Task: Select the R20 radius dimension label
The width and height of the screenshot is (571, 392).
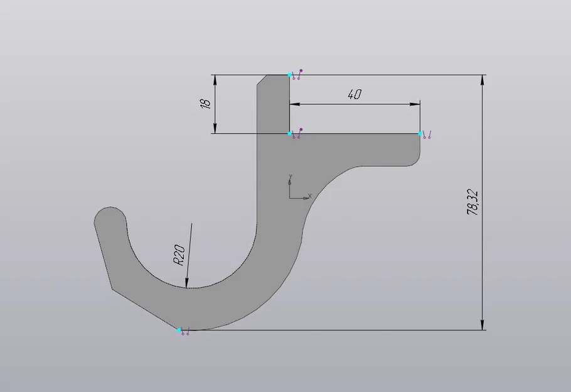Action: pyautogui.click(x=179, y=255)
